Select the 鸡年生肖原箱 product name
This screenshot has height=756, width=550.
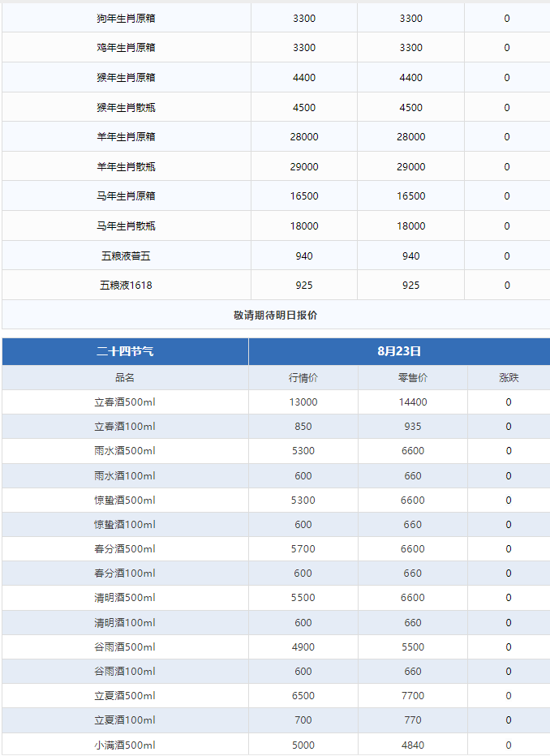click(x=126, y=48)
